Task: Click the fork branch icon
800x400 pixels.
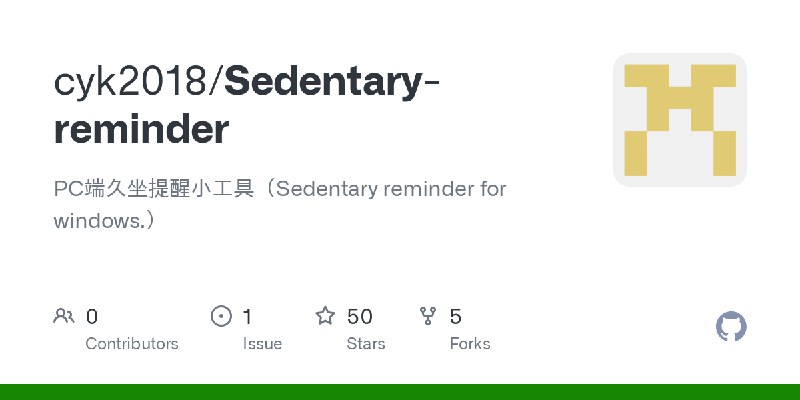Action: click(428, 316)
